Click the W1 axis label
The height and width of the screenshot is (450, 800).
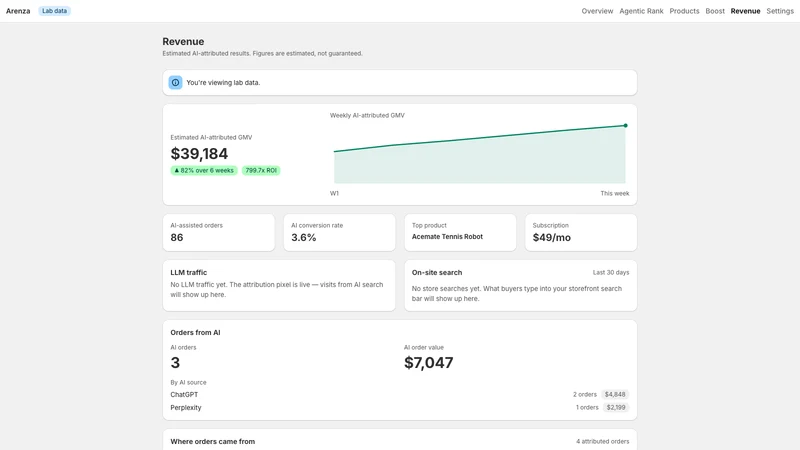(x=334, y=193)
